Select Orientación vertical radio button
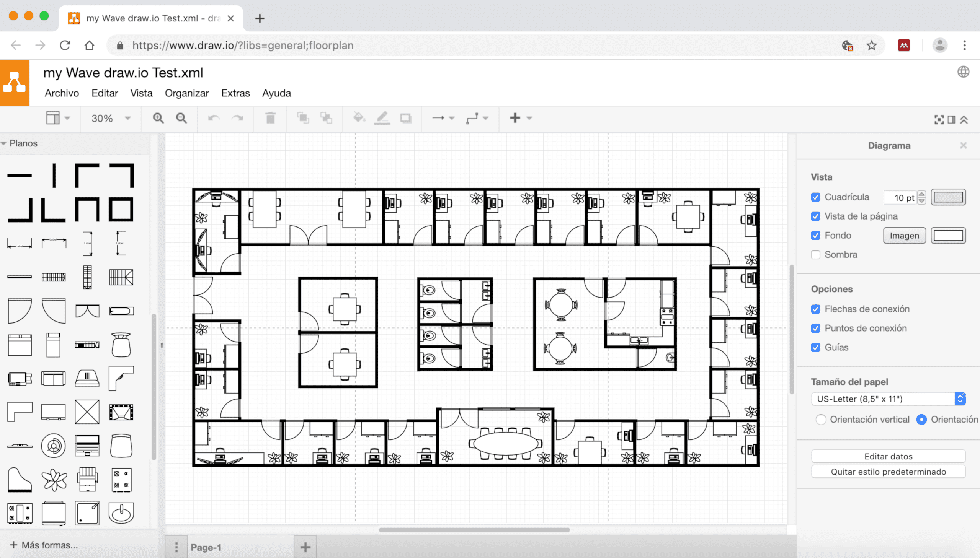This screenshot has height=558, width=980. coord(821,419)
